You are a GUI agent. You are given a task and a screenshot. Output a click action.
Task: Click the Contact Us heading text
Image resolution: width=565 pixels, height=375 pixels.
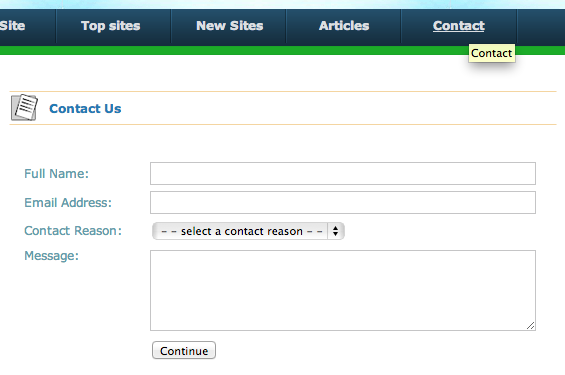(85, 108)
